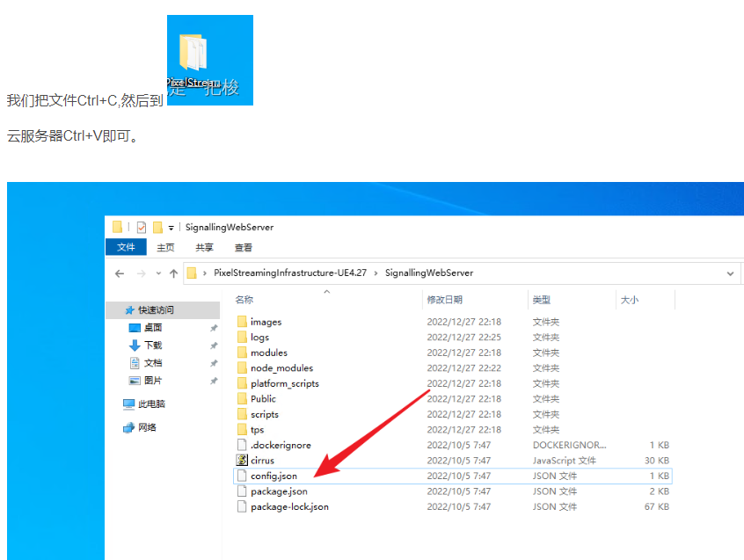
Task: Click the node_modules folder icon
Action: pyautogui.click(x=242, y=368)
